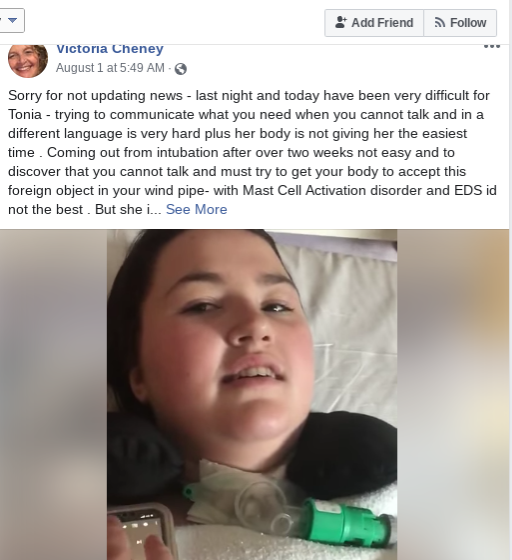Click the ellipsis before See More
512x560 pixels.
(x=156, y=210)
